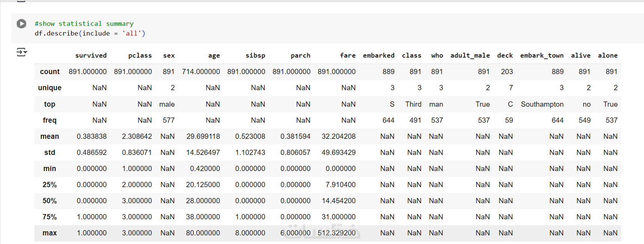
Task: Click the 'std' row label
Action: point(50,152)
